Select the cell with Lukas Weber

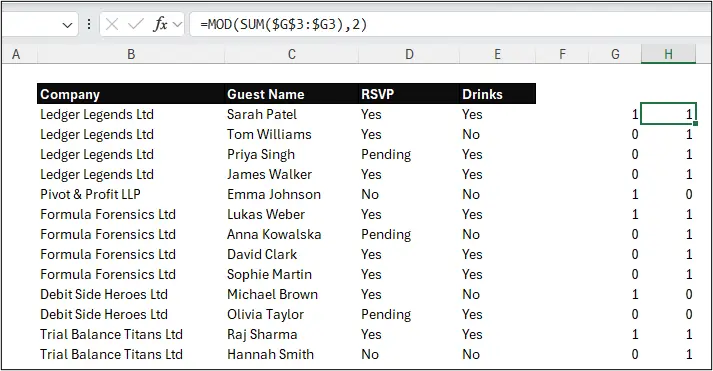[x=291, y=214]
